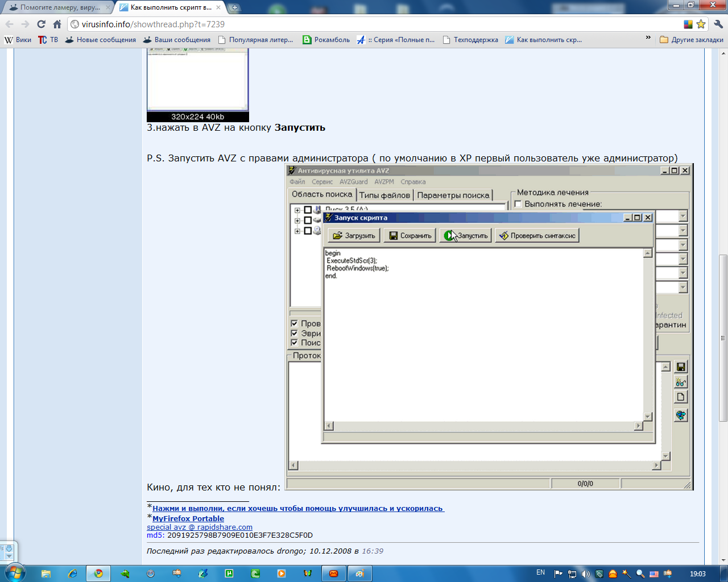Image resolution: width=728 pixels, height=582 pixels.
Task: Follow the 'Нажми и выполни' signature link
Action: [x=298, y=509]
